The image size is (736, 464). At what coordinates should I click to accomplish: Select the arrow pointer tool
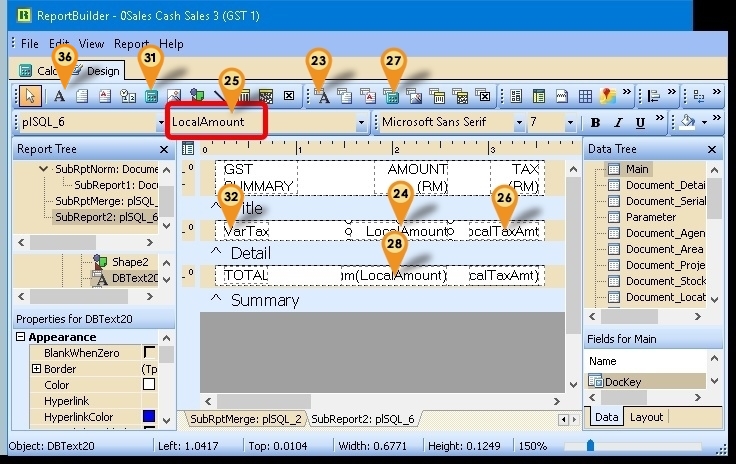click(x=27, y=96)
